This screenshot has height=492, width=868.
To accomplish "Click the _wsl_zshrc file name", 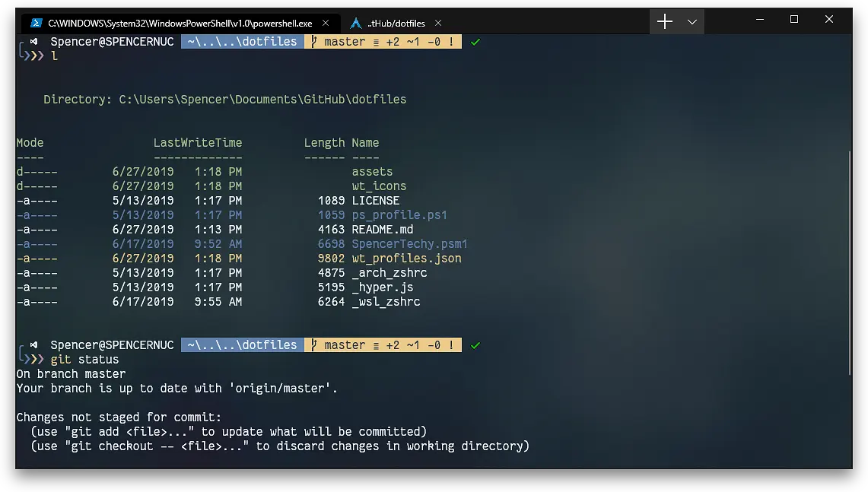I will tap(386, 302).
